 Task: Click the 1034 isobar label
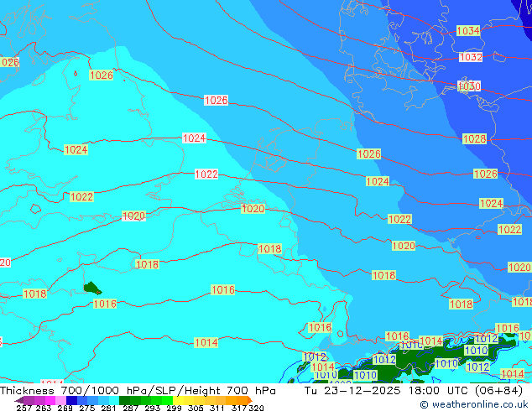(468, 30)
